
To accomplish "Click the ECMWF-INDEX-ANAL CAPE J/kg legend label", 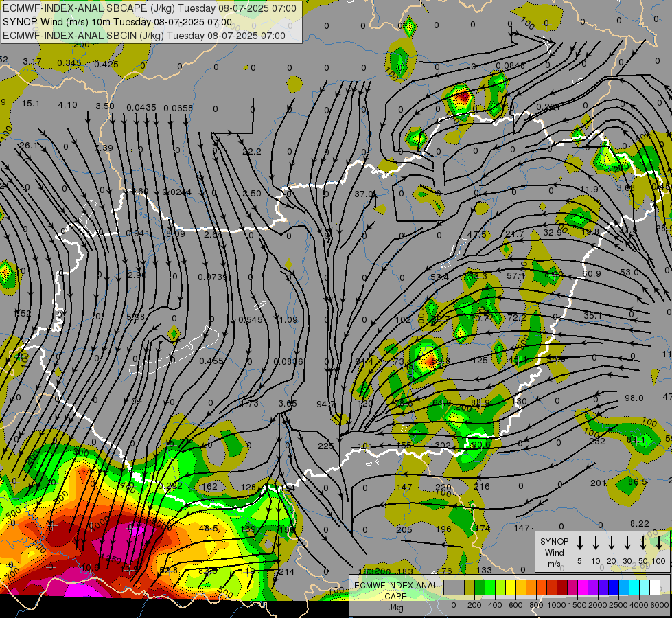I will pyautogui.click(x=395, y=597).
